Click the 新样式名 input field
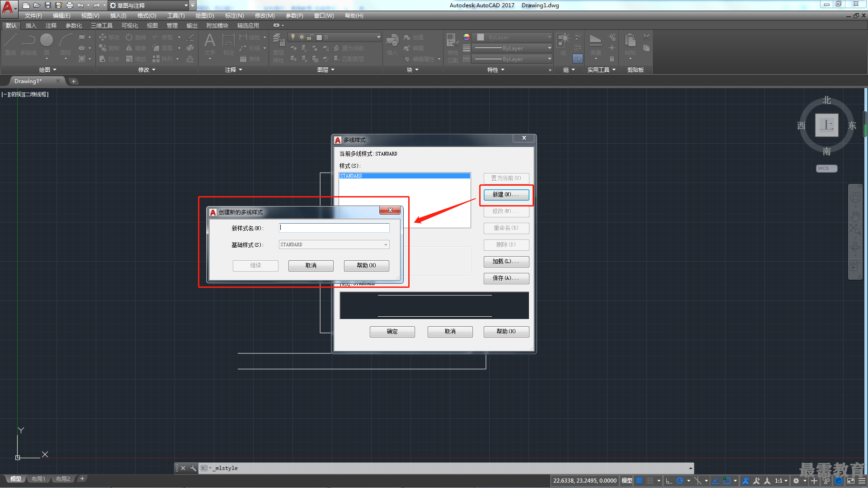This screenshot has height=488, width=868. [x=335, y=228]
